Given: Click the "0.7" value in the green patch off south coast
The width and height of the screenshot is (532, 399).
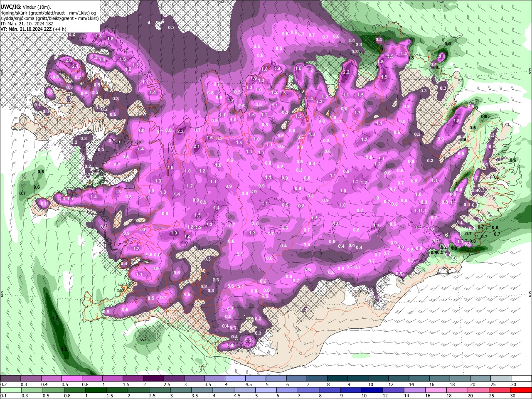Looking at the screenshot, I should point(143,339).
